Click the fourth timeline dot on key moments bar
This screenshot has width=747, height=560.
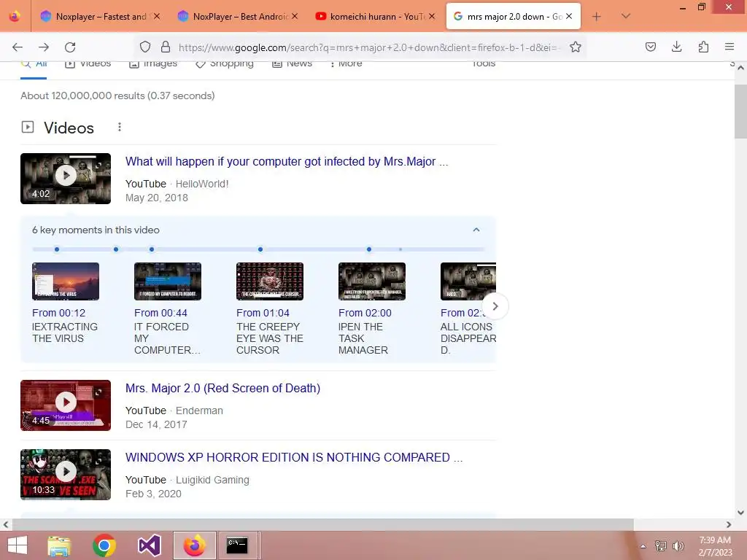tap(260, 249)
